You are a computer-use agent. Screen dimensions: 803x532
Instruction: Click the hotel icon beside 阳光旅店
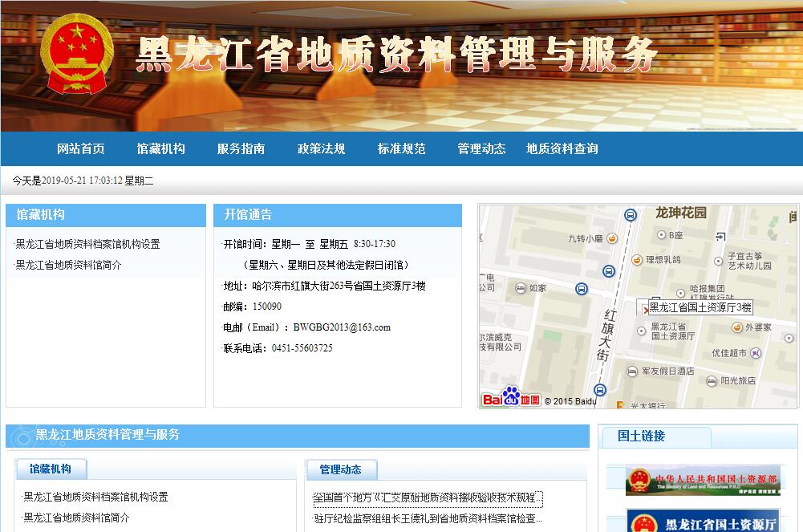pyautogui.click(x=711, y=381)
